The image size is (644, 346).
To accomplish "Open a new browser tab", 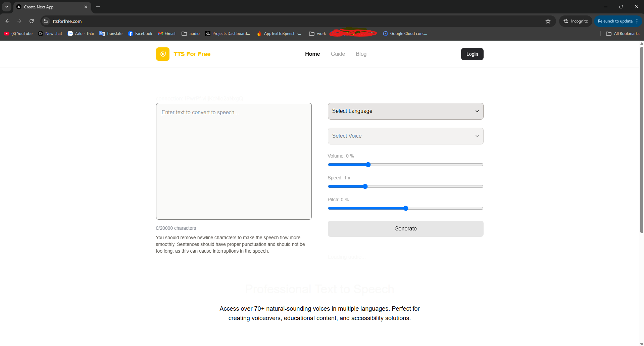I will click(x=98, y=7).
